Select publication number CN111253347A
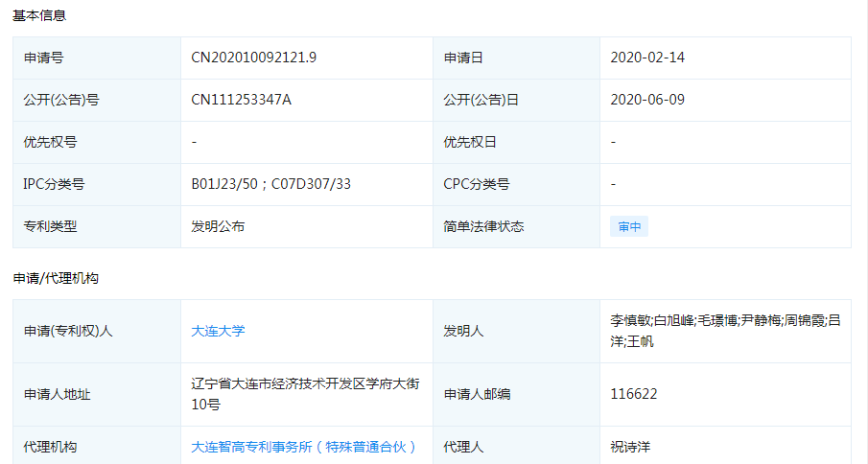This screenshot has width=868, height=464. click(x=242, y=100)
